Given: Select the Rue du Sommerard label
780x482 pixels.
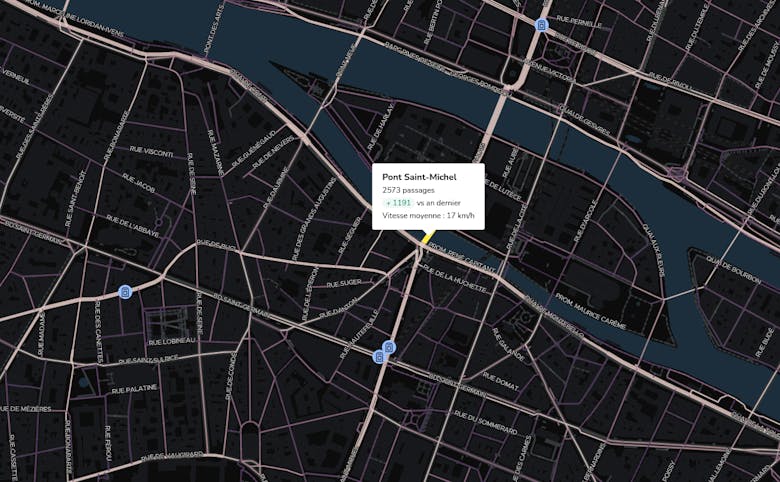Looking at the screenshot, I should (x=485, y=422).
